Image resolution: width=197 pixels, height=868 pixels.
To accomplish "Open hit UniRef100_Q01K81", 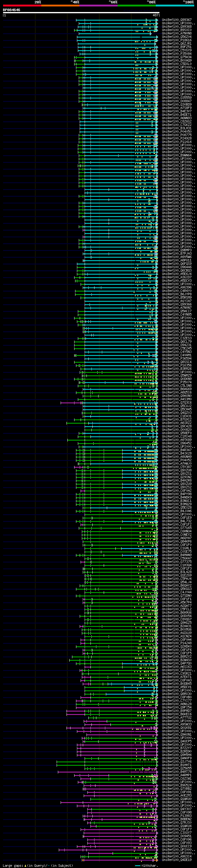I will point(177,728).
